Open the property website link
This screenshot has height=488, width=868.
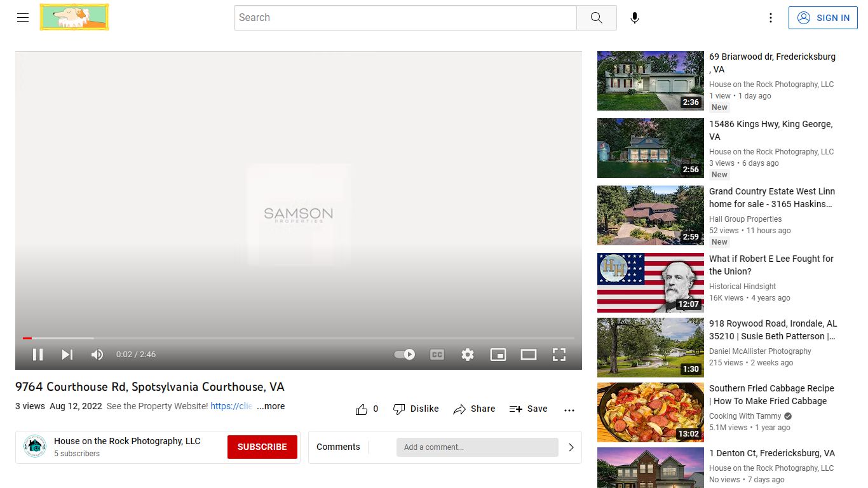[231, 406]
